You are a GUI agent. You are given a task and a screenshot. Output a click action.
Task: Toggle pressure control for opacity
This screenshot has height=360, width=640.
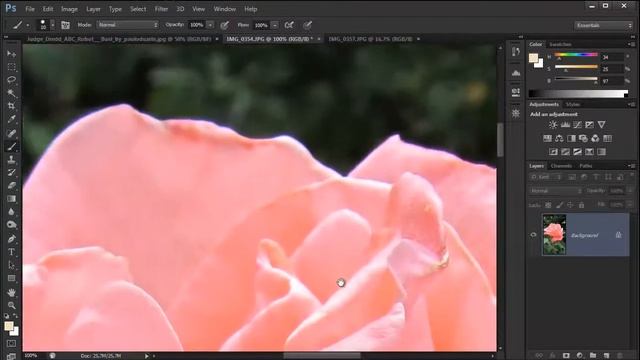point(224,25)
